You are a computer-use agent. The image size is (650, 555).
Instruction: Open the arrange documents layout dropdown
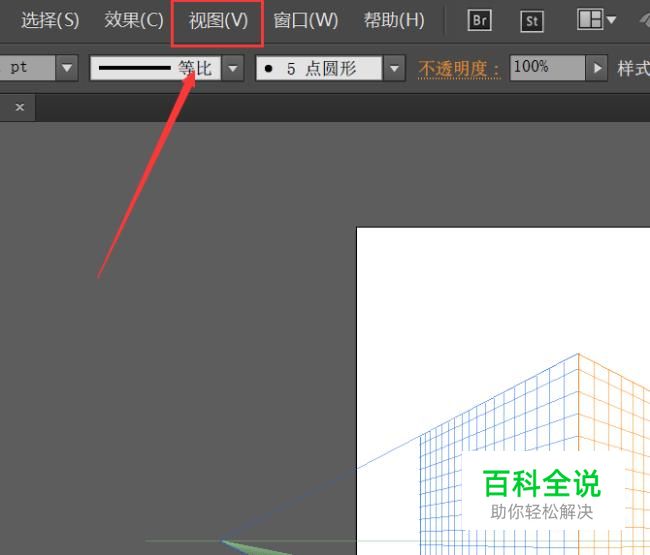[x=596, y=19]
